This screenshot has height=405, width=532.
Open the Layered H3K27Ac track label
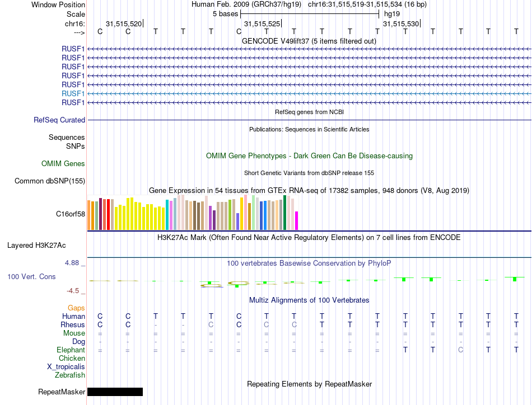(36, 246)
